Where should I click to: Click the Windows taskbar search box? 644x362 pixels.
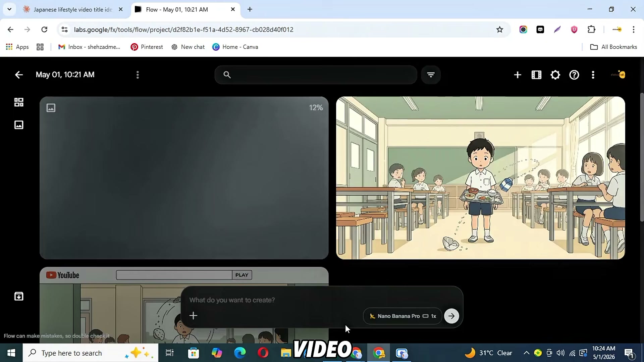[x=91, y=353]
